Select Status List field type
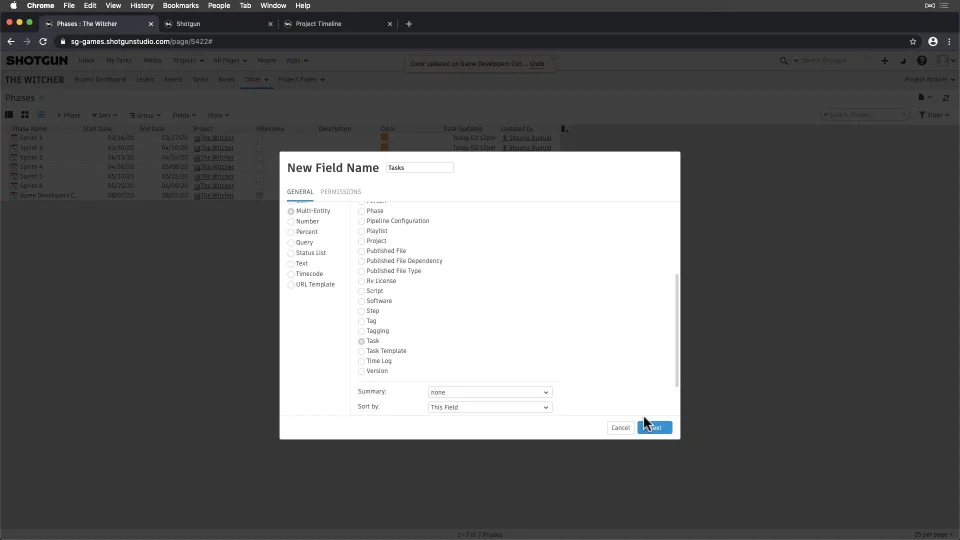Viewport: 960px width, 540px height. (291, 253)
